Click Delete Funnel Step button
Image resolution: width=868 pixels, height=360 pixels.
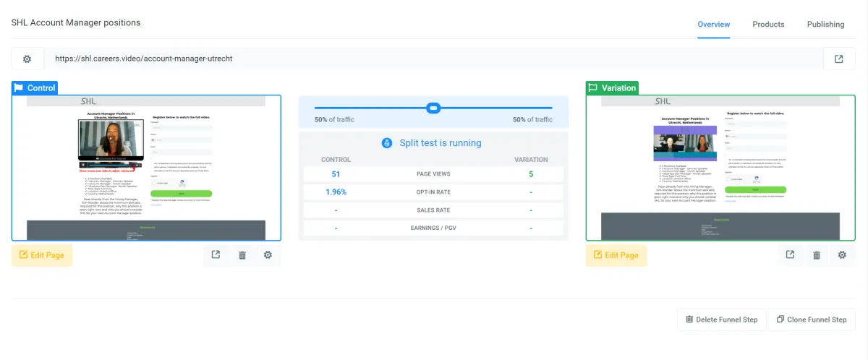pyautogui.click(x=722, y=320)
